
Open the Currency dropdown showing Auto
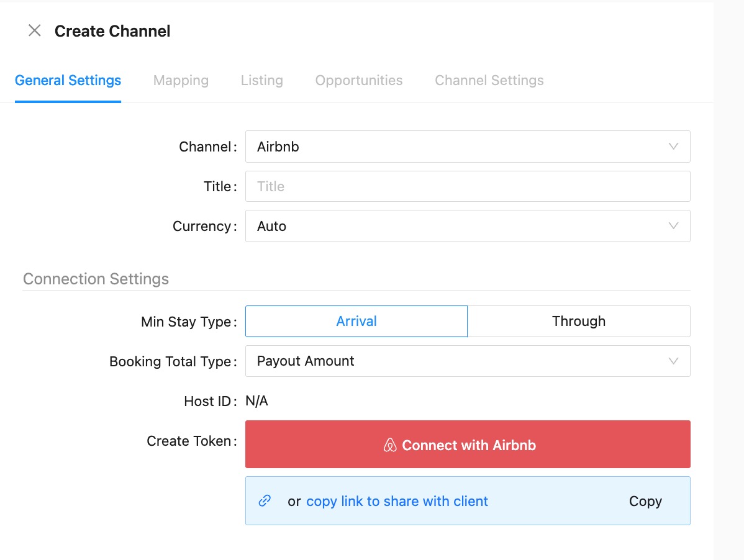[468, 226]
